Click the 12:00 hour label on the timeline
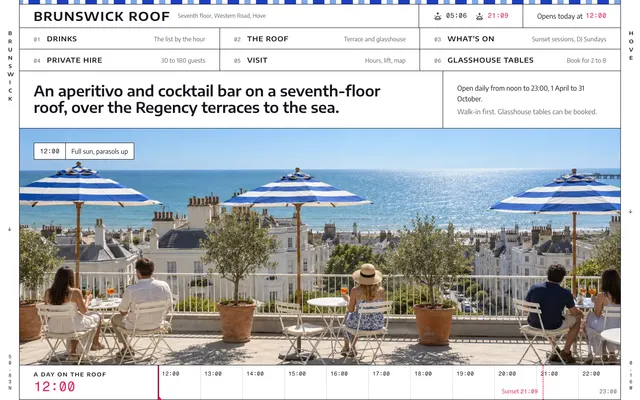 [x=171, y=373]
